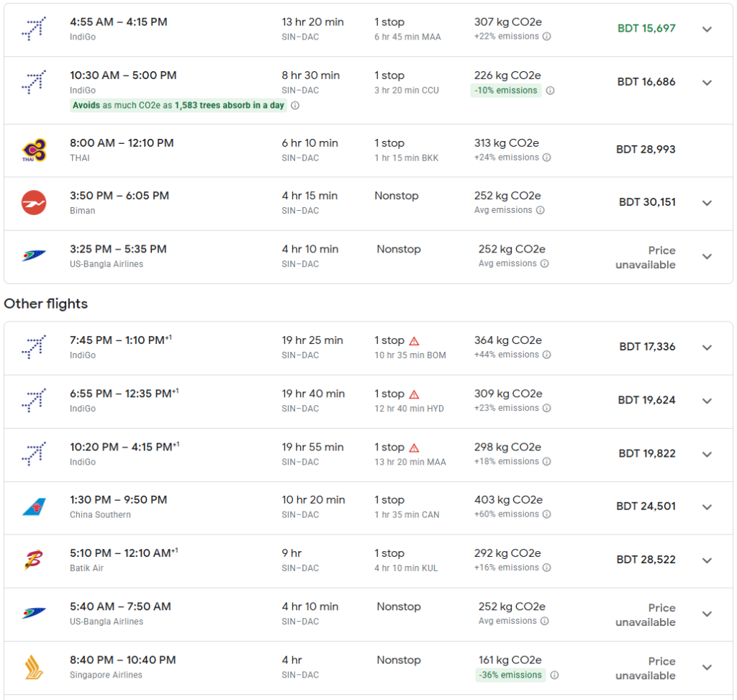The height and width of the screenshot is (700, 737).
Task: Open emissions info for +60% China Southern flight
Action: (x=547, y=514)
